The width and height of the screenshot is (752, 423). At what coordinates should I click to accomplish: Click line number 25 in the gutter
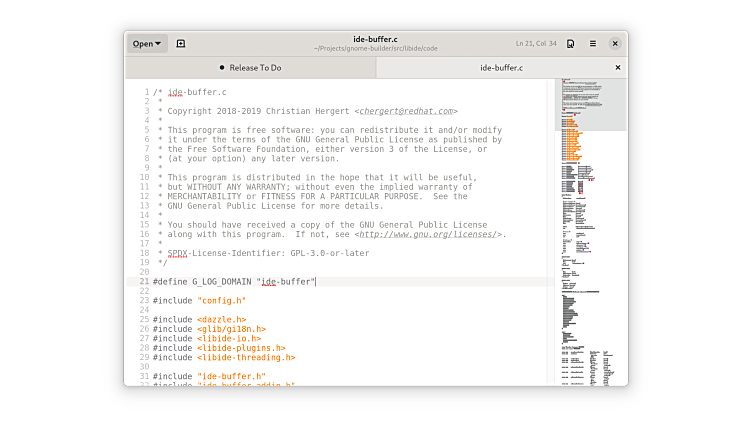pyautogui.click(x=144, y=319)
